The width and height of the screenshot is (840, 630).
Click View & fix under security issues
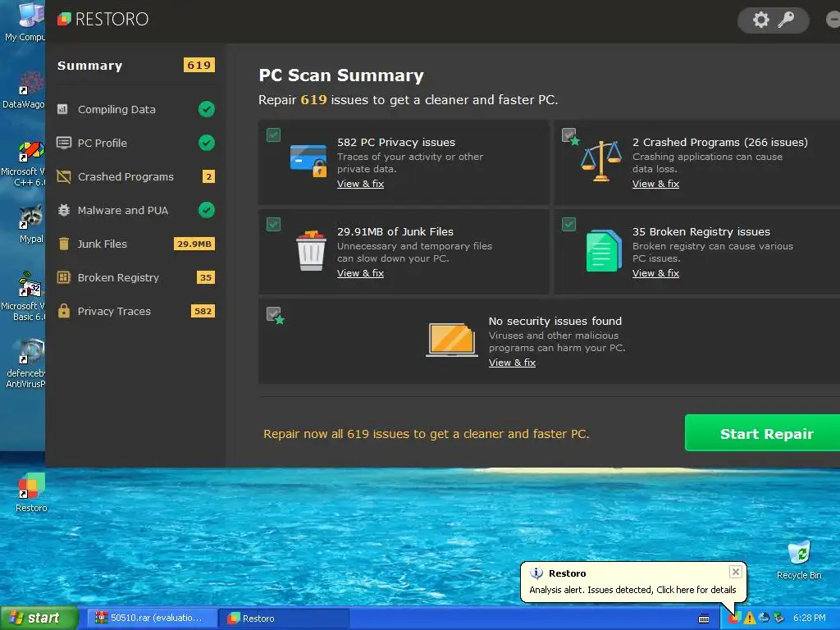tap(512, 363)
